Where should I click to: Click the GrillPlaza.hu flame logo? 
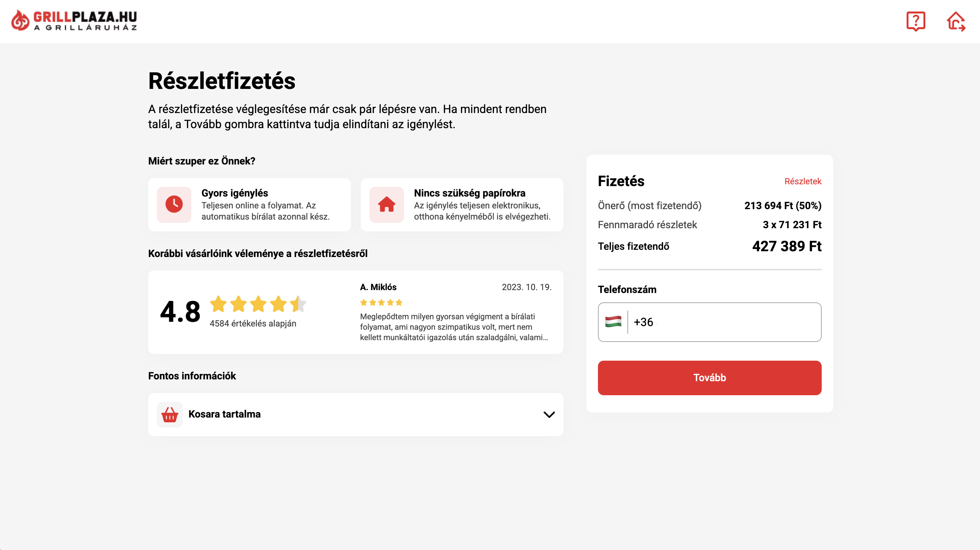[20, 20]
